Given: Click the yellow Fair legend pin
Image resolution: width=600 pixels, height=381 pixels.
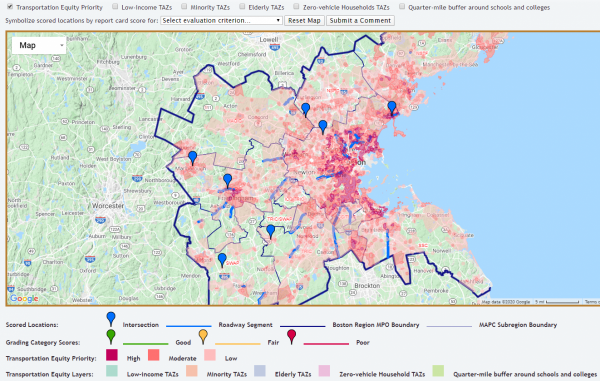Looking at the screenshot, I should [x=204, y=336].
